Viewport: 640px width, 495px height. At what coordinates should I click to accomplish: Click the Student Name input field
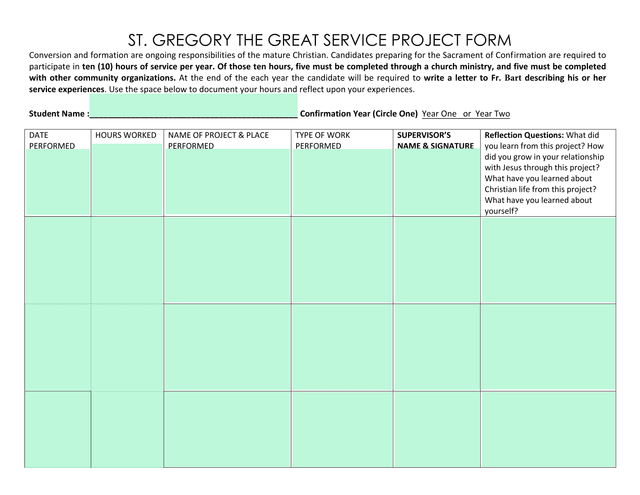coord(193,106)
